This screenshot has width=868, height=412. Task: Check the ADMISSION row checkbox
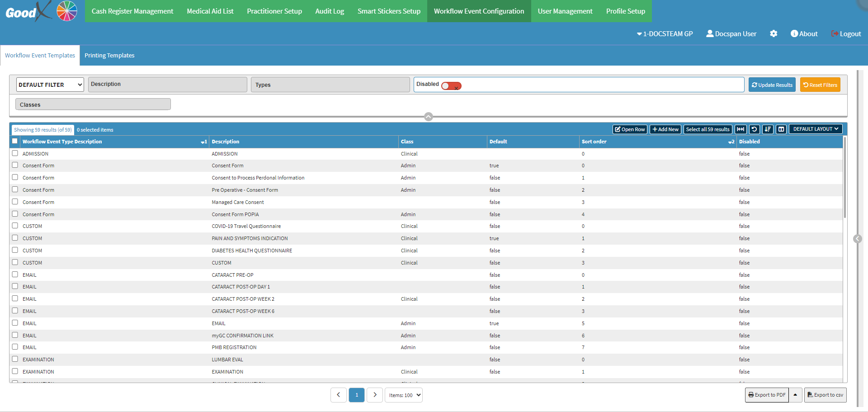click(15, 153)
